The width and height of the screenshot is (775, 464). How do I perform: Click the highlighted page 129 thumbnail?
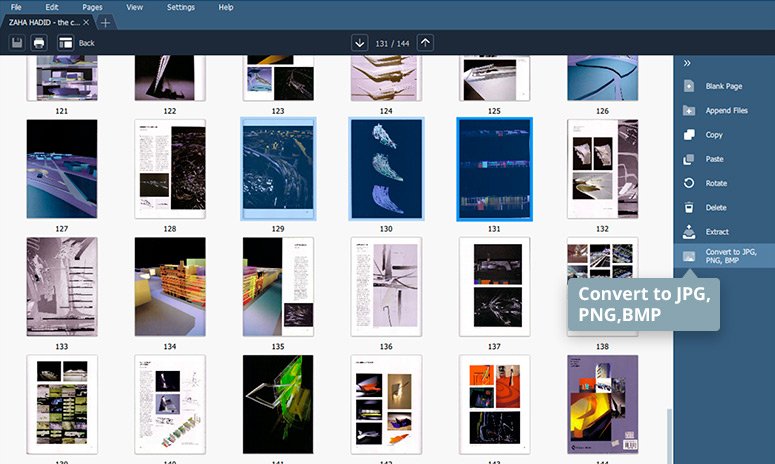point(278,169)
